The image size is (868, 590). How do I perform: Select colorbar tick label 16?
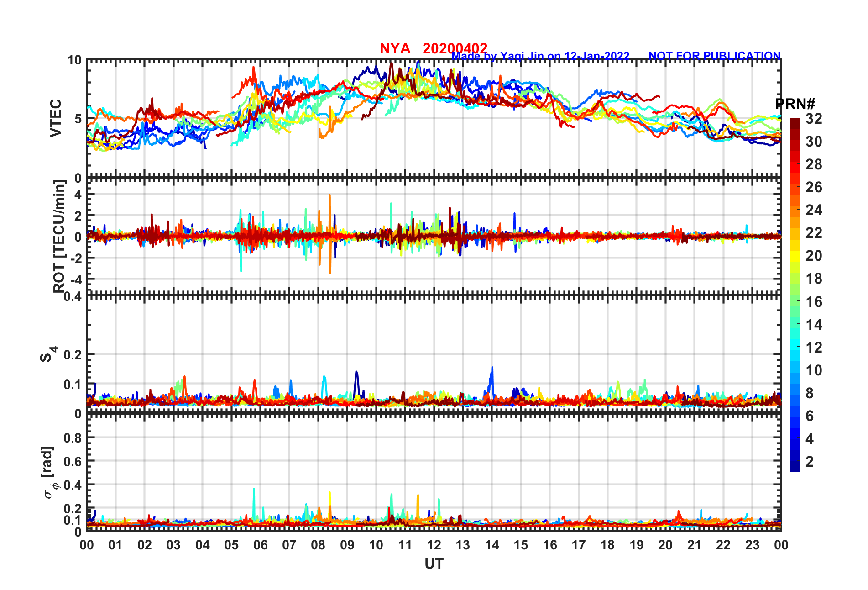[x=814, y=302]
